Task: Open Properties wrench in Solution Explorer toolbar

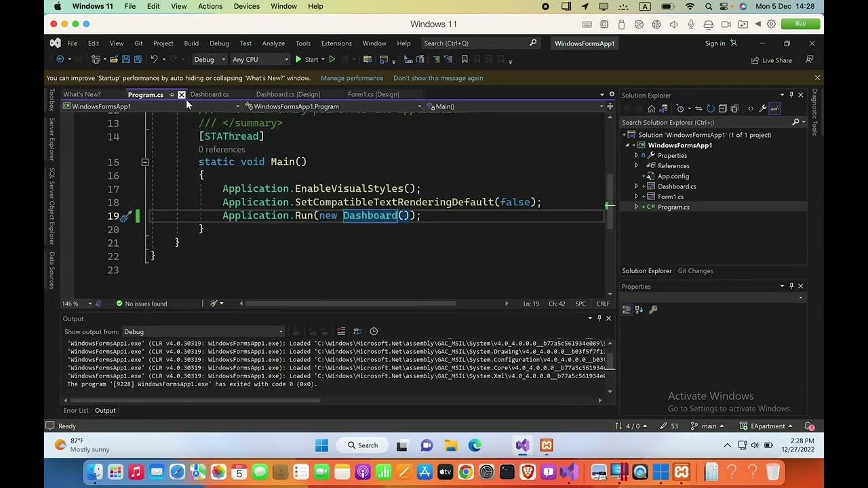Action: pos(763,108)
